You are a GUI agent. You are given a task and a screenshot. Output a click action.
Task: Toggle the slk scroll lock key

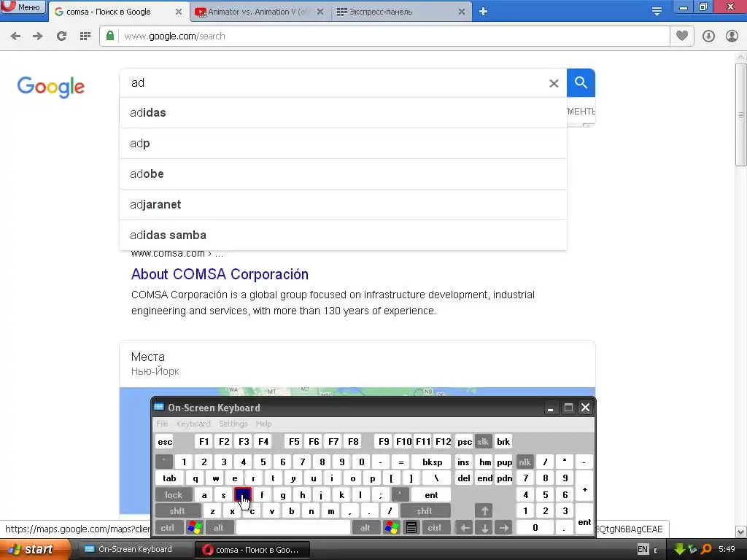(483, 442)
